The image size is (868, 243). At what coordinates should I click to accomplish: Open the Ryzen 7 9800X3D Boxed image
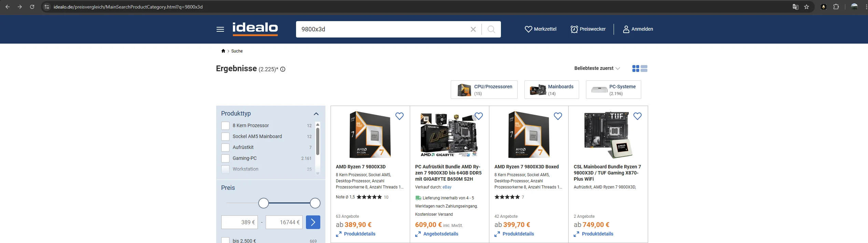point(529,135)
